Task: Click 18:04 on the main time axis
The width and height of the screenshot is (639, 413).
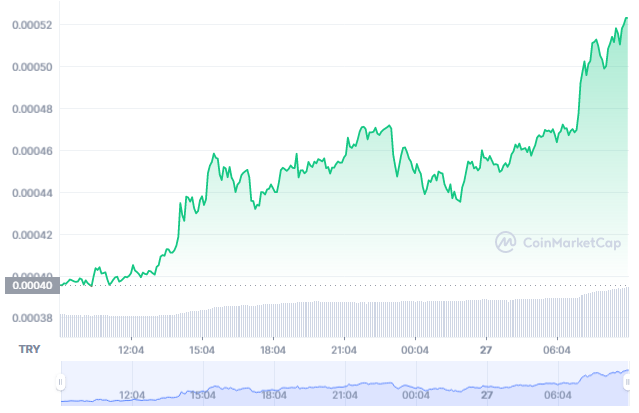Action: 273,350
